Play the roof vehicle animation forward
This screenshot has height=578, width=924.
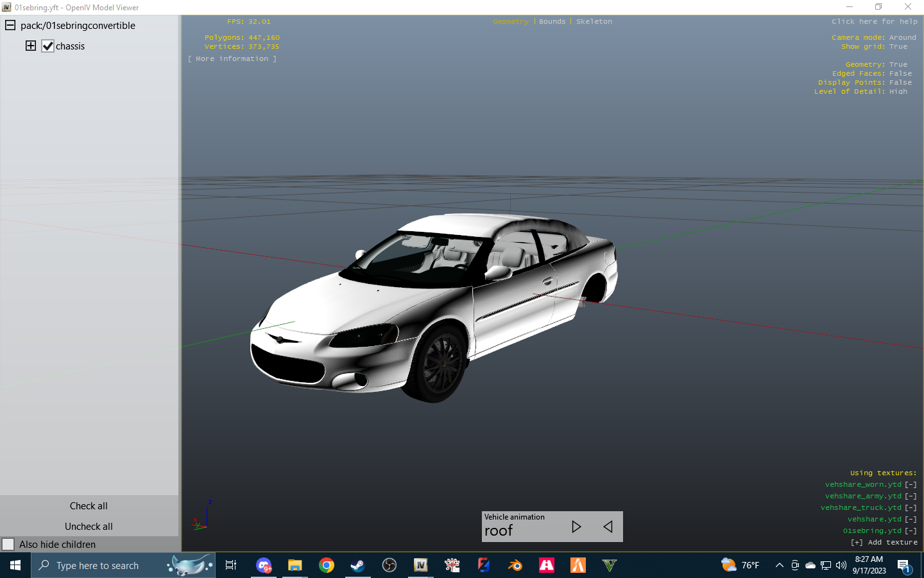coord(576,527)
